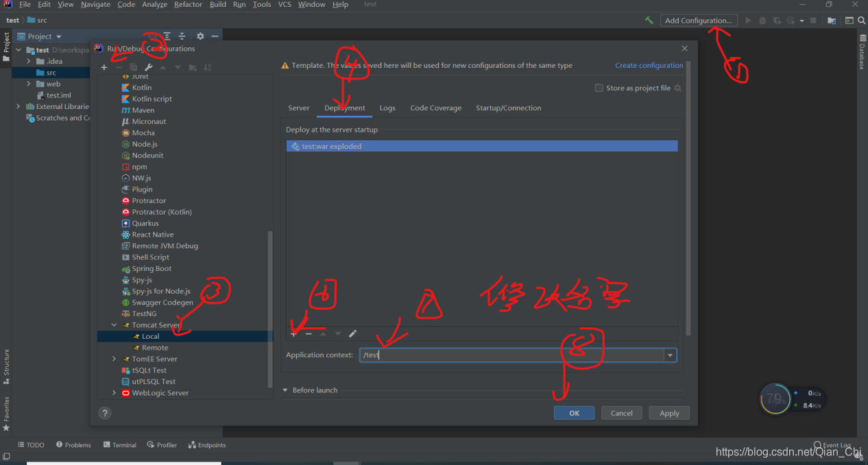The image size is (868, 465).
Task: Switch to the Code Coverage tab
Action: 435,108
